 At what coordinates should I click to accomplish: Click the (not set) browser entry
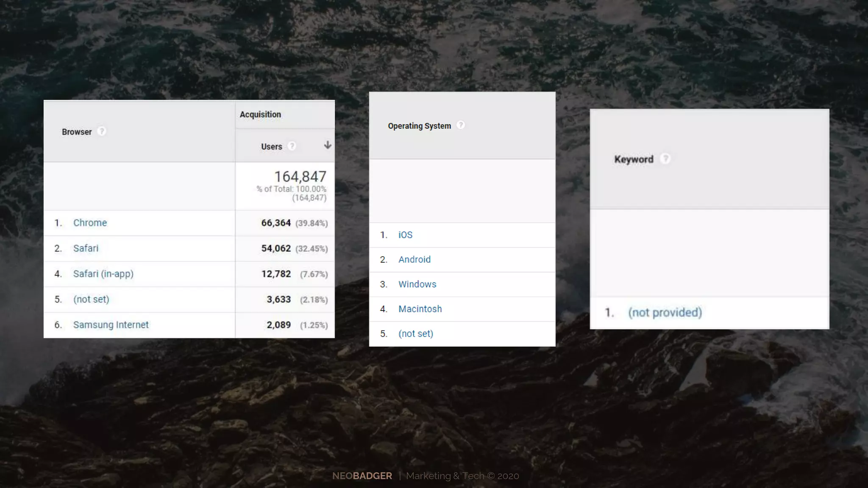click(91, 299)
